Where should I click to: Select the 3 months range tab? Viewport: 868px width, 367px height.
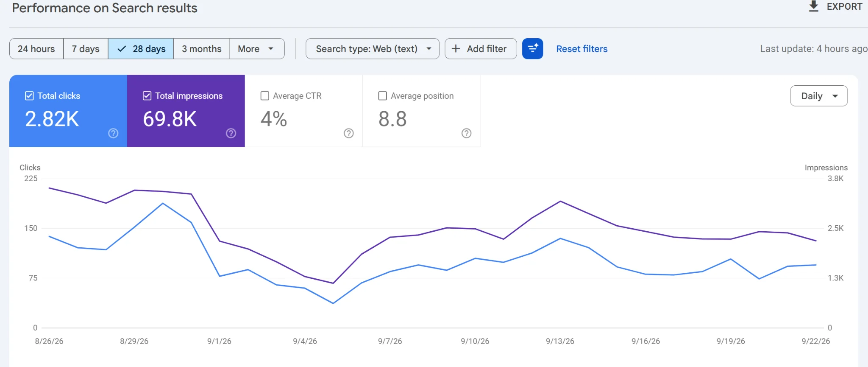tap(202, 49)
